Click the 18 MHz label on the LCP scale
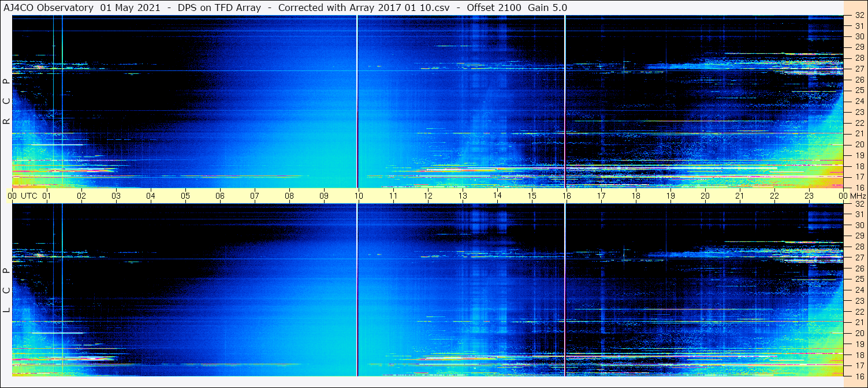868x388 pixels. click(859, 355)
